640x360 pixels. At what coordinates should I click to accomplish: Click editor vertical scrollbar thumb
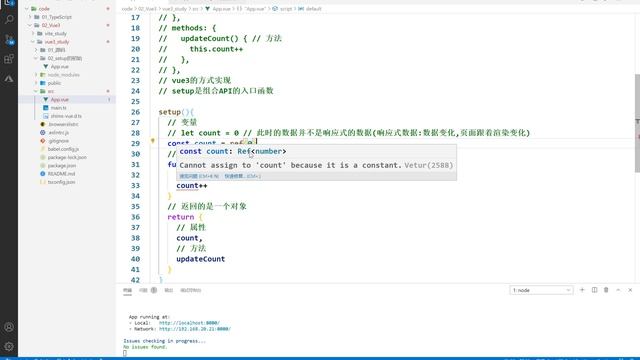(637, 123)
